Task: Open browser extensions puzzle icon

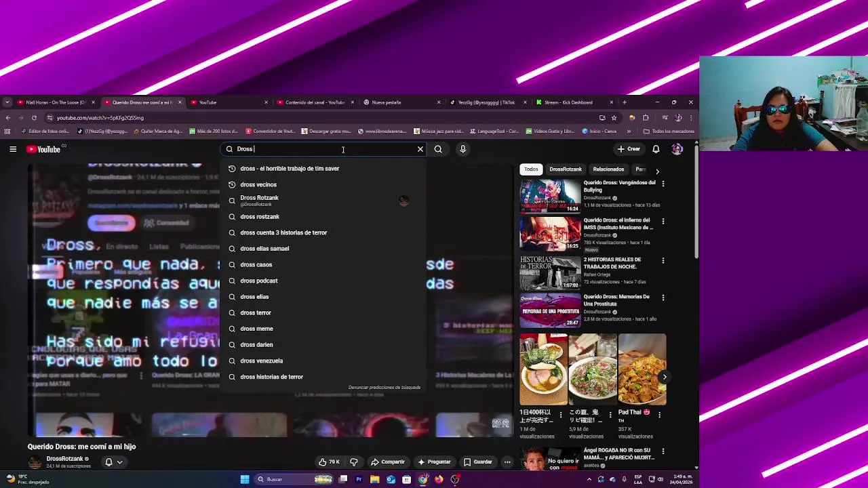Action: [646, 118]
